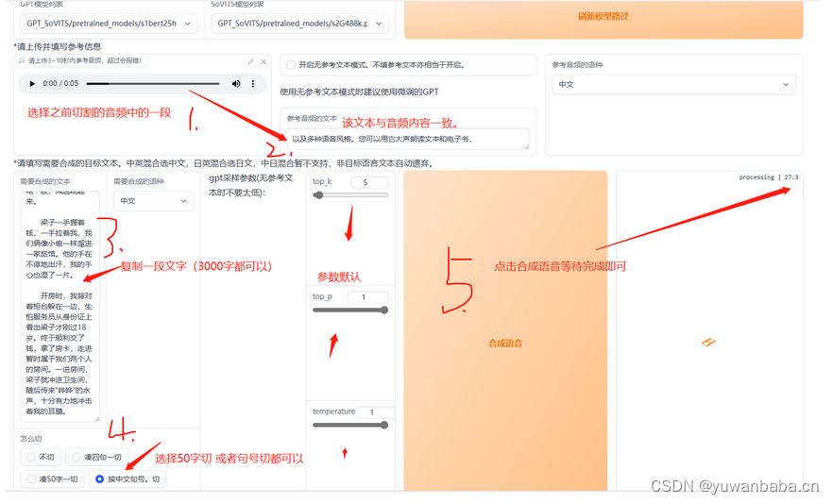Click the reference text area resize handle
The height and width of the screenshot is (504, 833).
(526, 146)
